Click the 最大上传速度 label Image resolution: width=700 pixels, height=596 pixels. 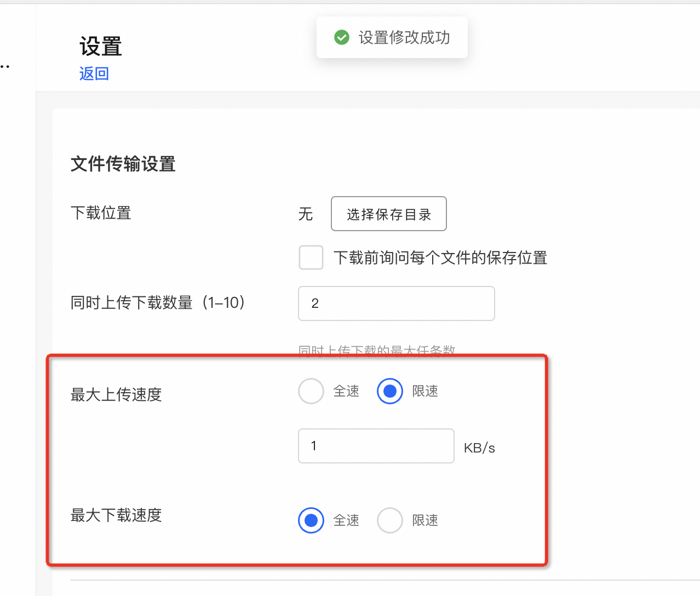coord(116,394)
